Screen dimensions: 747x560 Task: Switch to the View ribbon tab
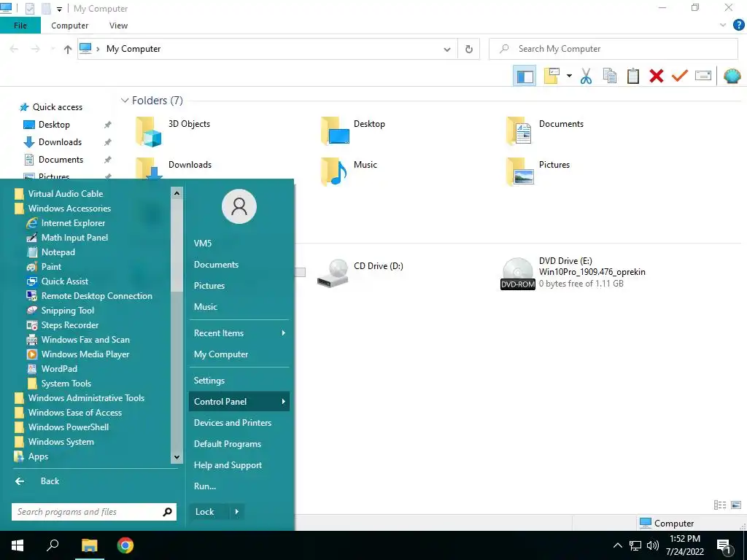pos(119,26)
